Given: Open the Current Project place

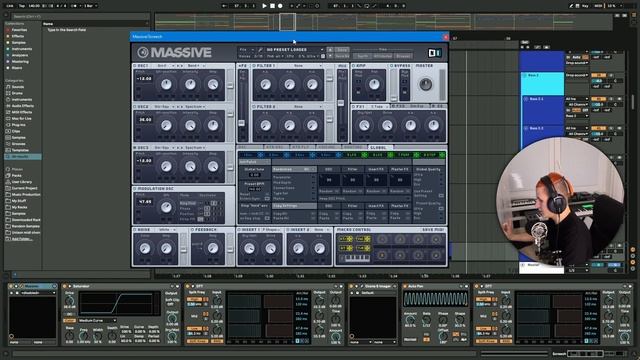Looking at the screenshot, I should point(24,188).
